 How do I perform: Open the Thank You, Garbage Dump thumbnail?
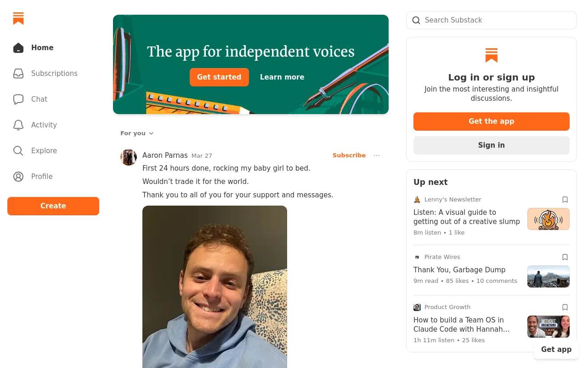548,276
